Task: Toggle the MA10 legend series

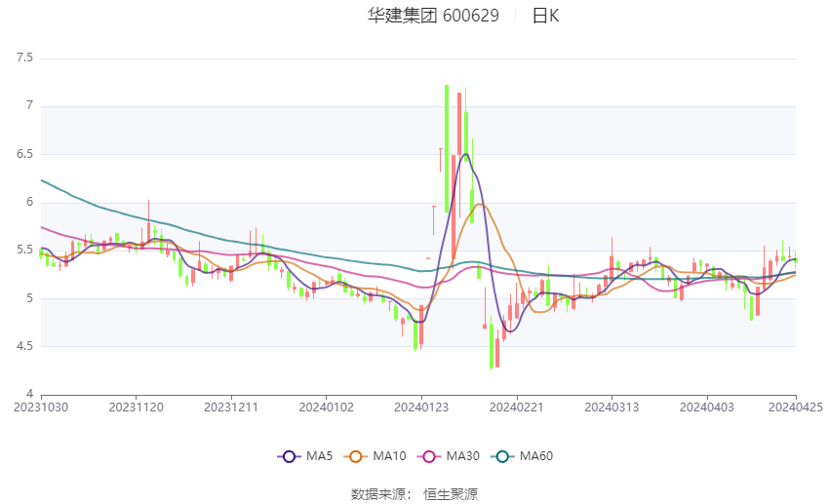Action: [x=375, y=456]
